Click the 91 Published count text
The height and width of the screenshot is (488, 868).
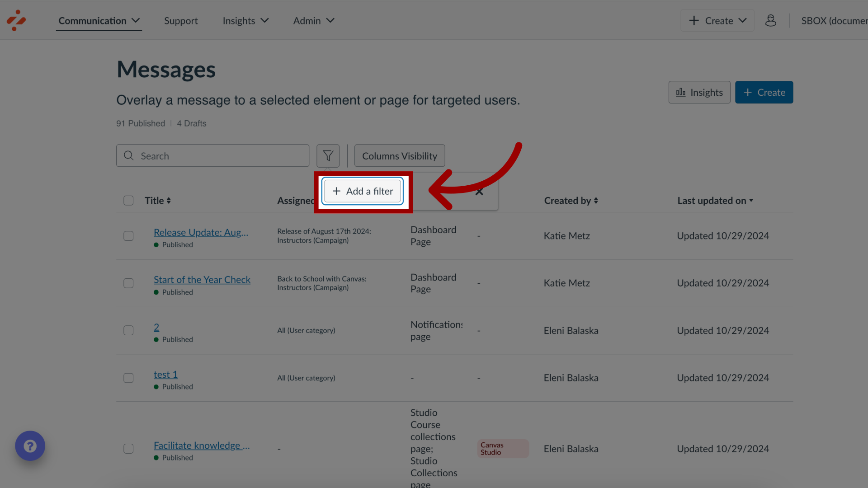tap(141, 123)
